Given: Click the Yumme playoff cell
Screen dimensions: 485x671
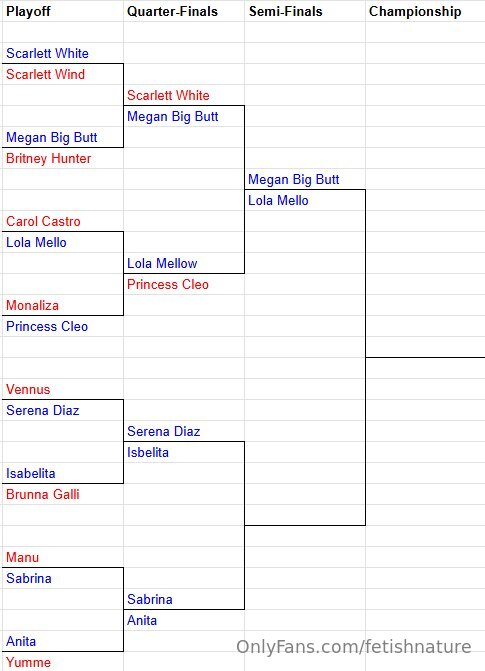Looking at the screenshot, I should [x=63, y=662].
